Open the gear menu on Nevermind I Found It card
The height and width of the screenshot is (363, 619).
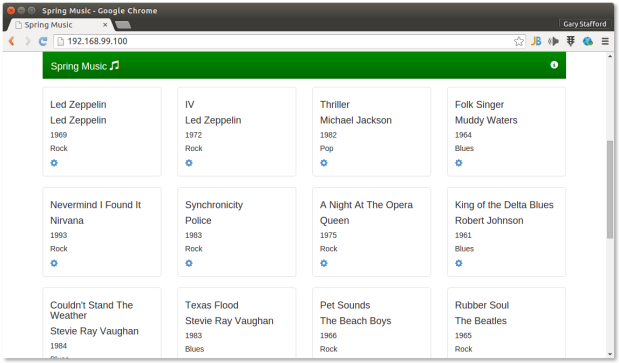click(54, 263)
